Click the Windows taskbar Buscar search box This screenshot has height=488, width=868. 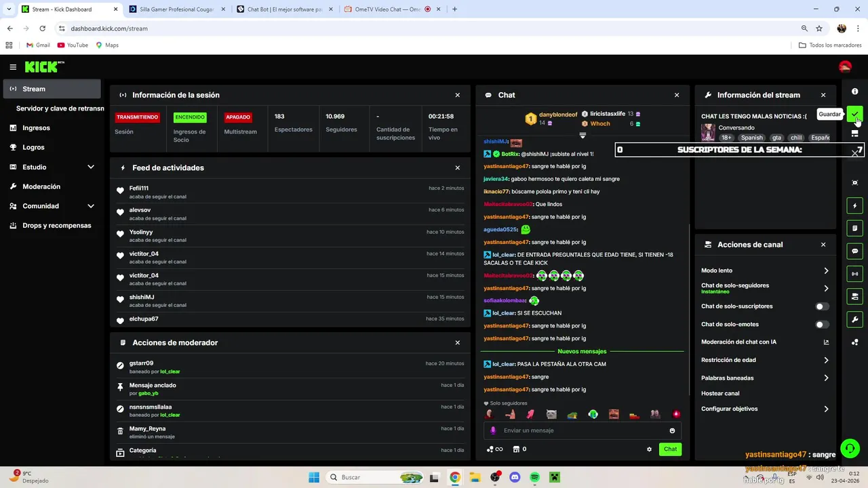coord(376,477)
